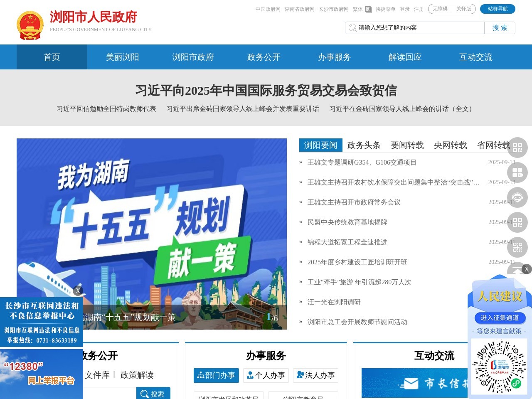Open the QR code panel on right sidebar
The height and width of the screenshot is (399, 532).
517,148
